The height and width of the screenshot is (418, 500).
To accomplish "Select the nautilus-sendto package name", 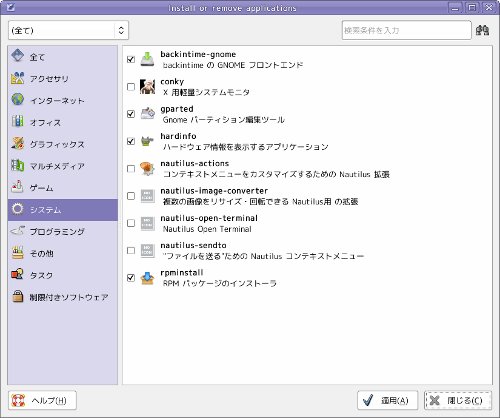I will [x=193, y=245].
